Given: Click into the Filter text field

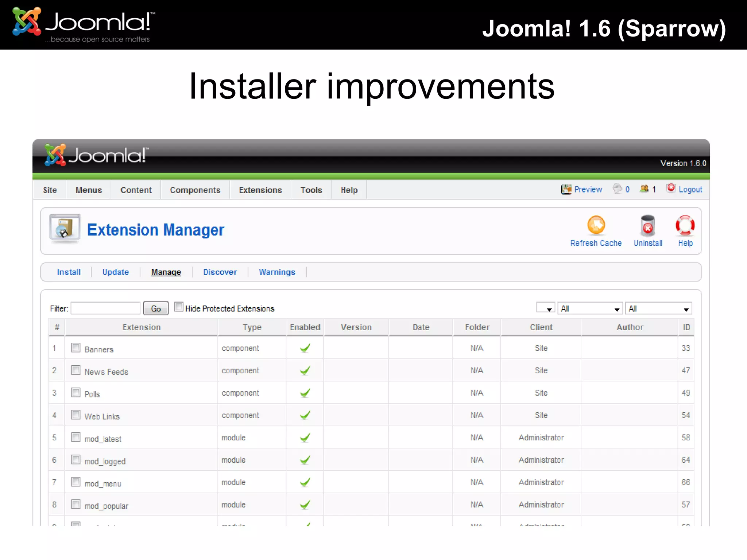Looking at the screenshot, I should (105, 308).
